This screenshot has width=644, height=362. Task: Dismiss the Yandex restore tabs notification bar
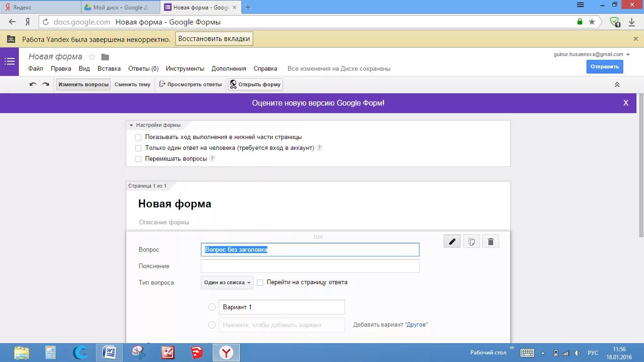click(x=636, y=39)
